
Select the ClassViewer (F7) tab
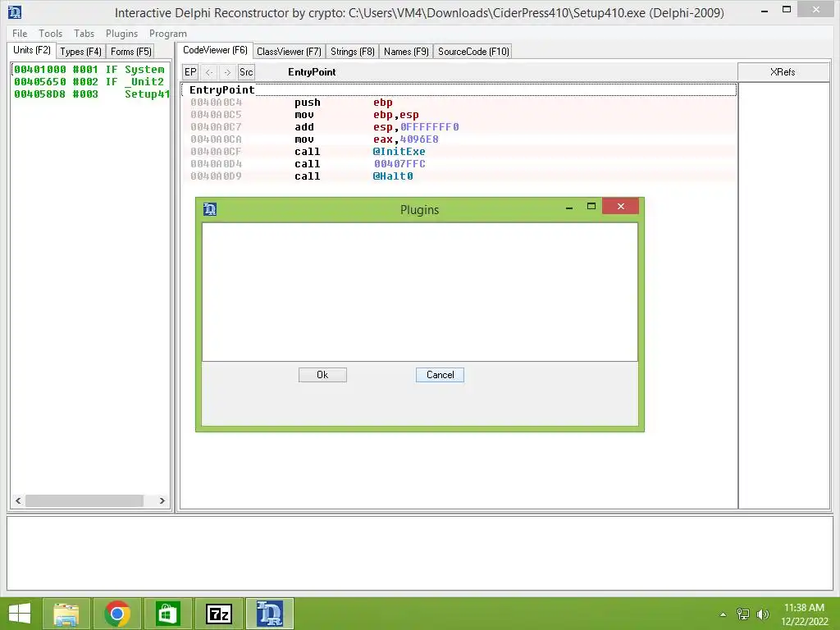coord(289,52)
